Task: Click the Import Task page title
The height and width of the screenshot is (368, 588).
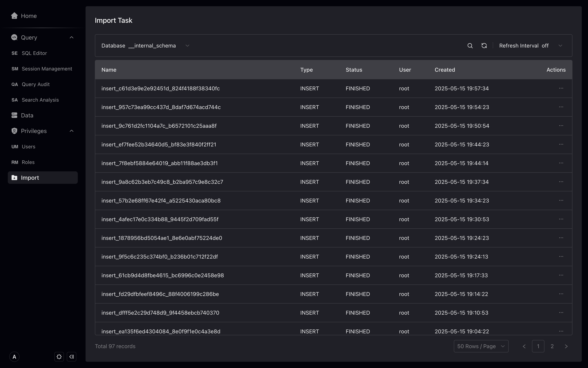Action: coord(114,20)
